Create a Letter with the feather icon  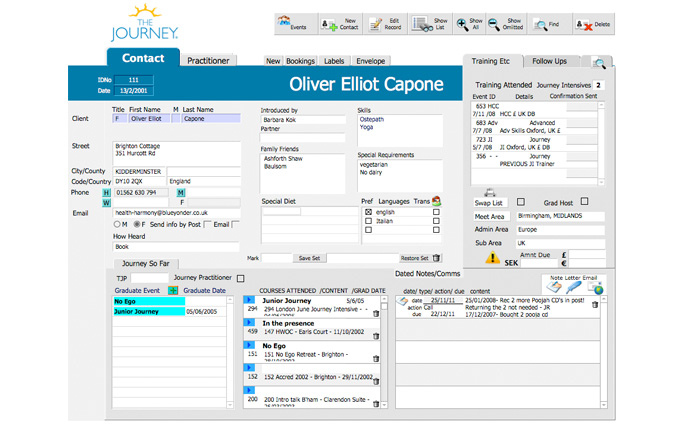click(573, 287)
